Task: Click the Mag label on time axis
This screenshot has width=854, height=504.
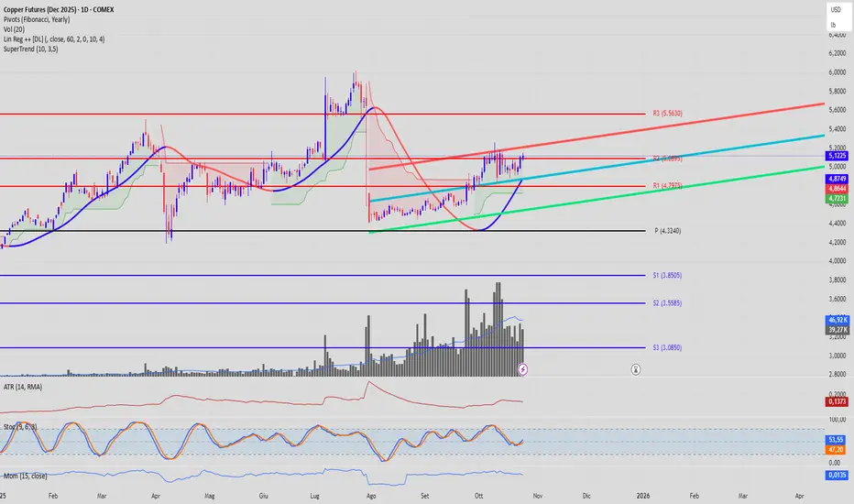Action: [210, 496]
